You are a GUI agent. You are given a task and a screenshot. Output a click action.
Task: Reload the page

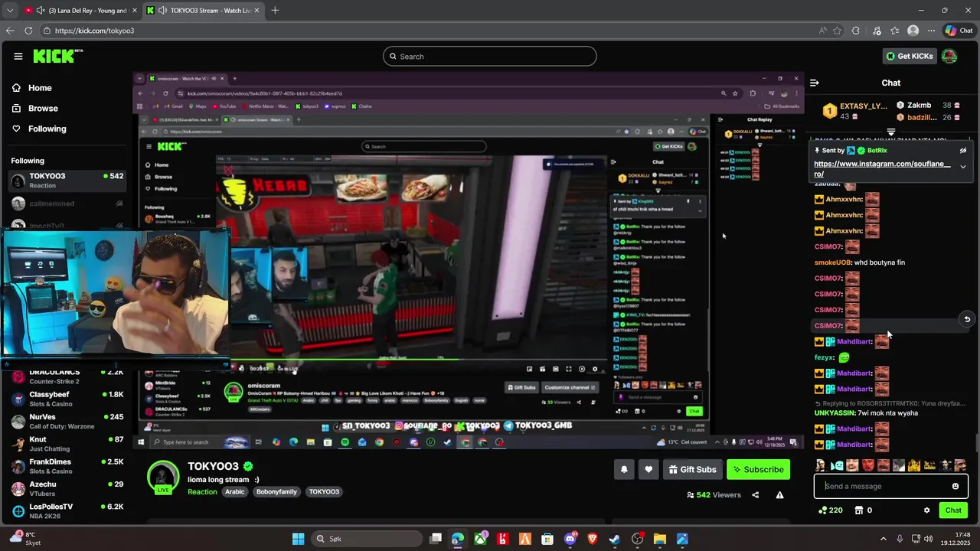[x=28, y=31]
